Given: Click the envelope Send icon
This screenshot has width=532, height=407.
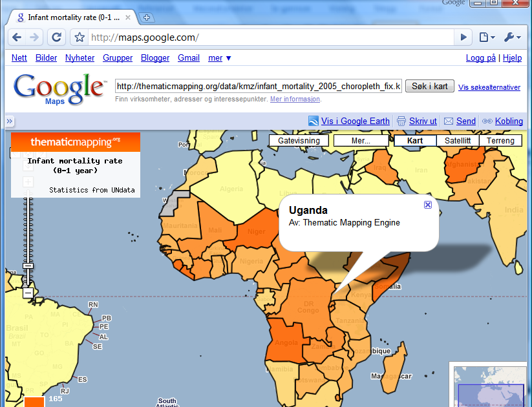Looking at the screenshot, I should coord(449,121).
